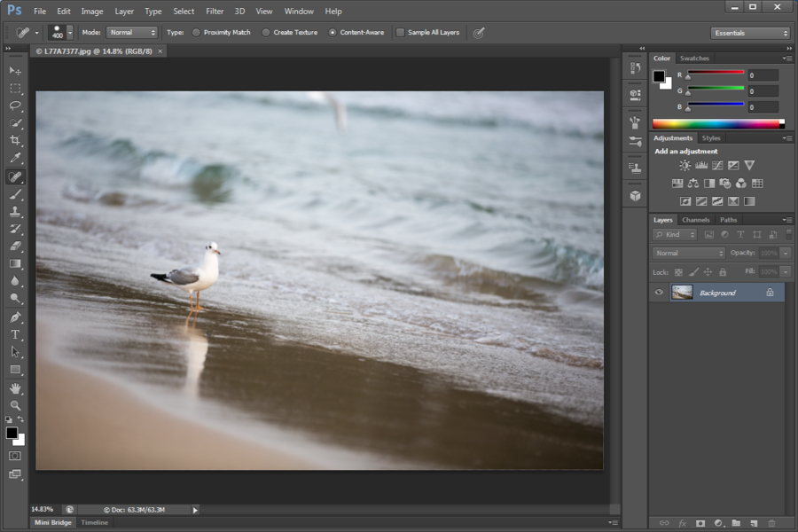798x532 pixels.
Task: Select the Lasso tool
Action: (15, 106)
